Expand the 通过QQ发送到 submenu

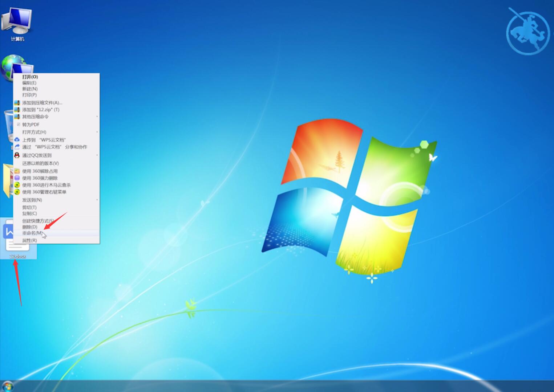click(56, 155)
